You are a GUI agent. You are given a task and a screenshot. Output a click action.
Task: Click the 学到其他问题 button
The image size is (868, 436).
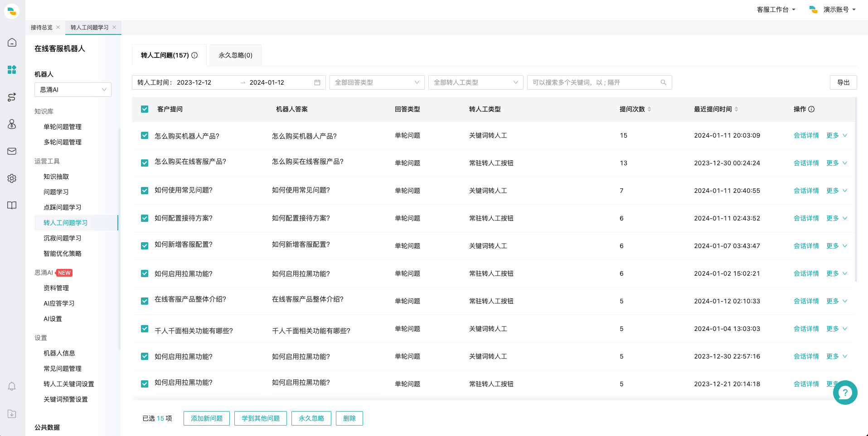[x=261, y=418]
